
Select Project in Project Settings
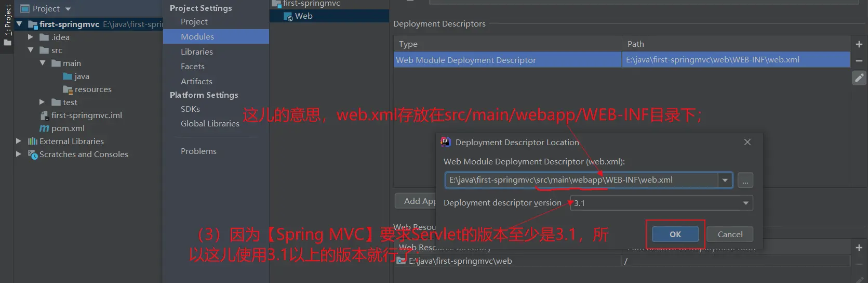point(194,22)
